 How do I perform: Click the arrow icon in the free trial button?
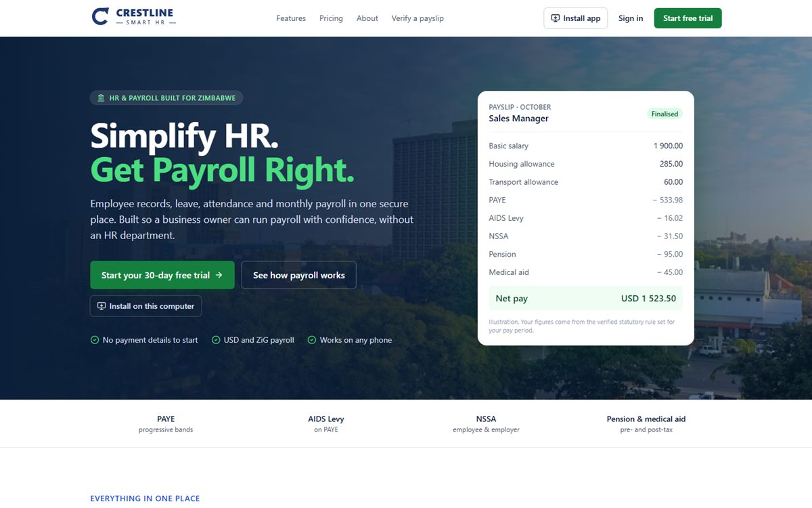point(219,276)
